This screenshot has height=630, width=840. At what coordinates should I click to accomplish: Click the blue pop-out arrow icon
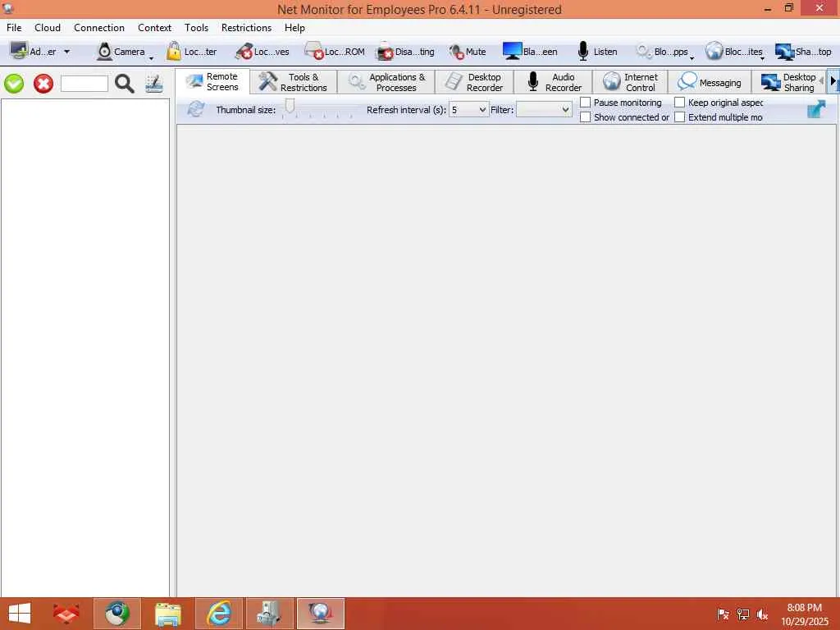[816, 109]
